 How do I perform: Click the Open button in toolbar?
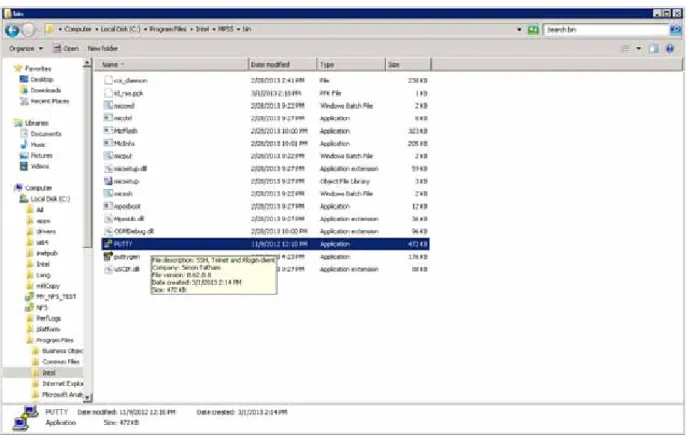tap(66, 49)
